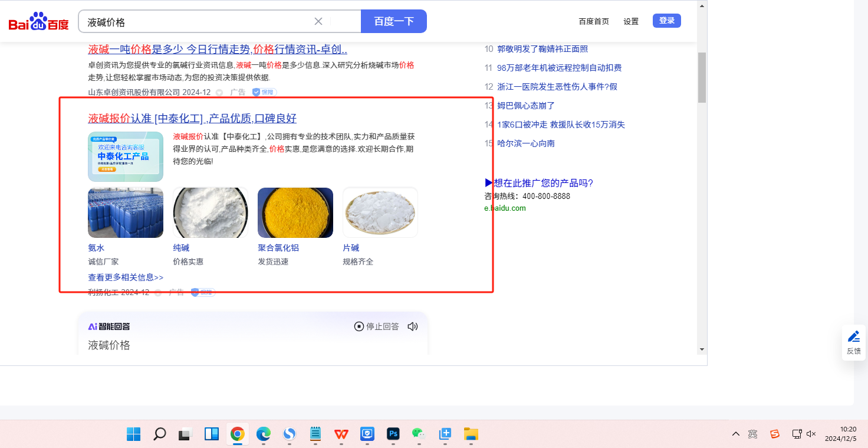
Task: Switch to Google Chrome on the taskbar
Action: click(238, 434)
